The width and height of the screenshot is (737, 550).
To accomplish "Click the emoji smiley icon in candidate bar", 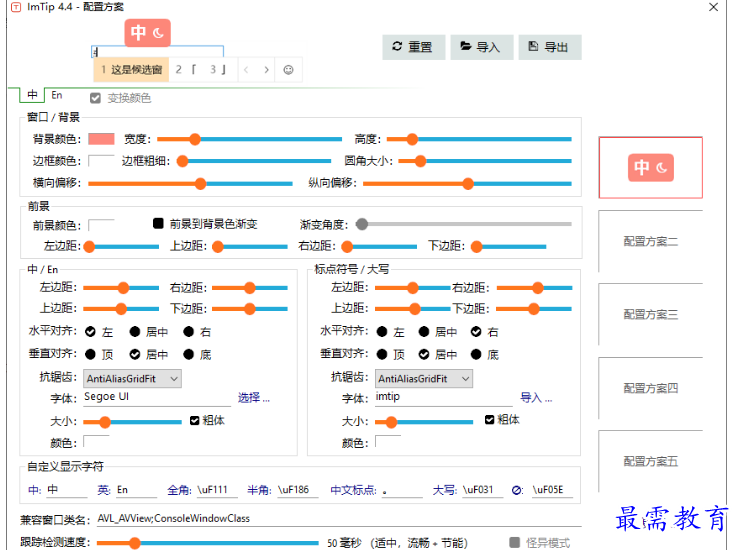I will click(289, 70).
